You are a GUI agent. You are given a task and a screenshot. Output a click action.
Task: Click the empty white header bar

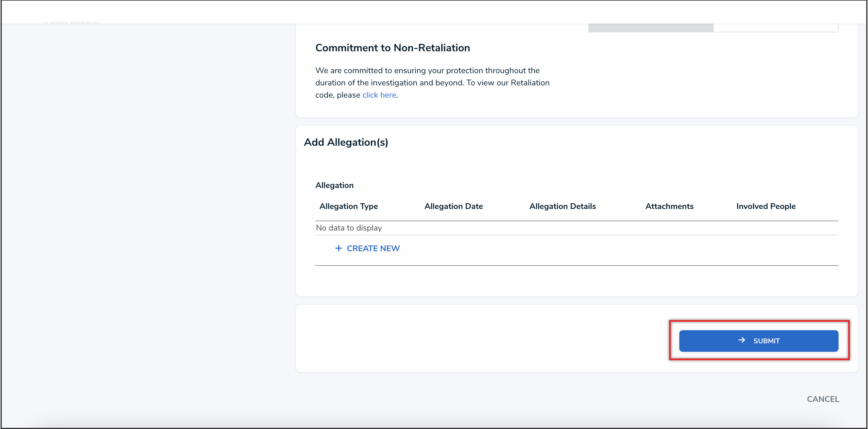[x=434, y=12]
